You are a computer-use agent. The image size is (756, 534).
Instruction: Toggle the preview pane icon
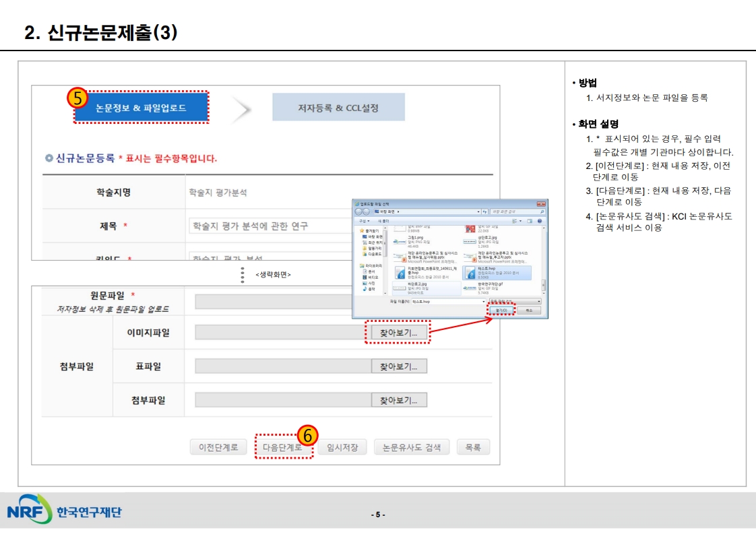530,222
